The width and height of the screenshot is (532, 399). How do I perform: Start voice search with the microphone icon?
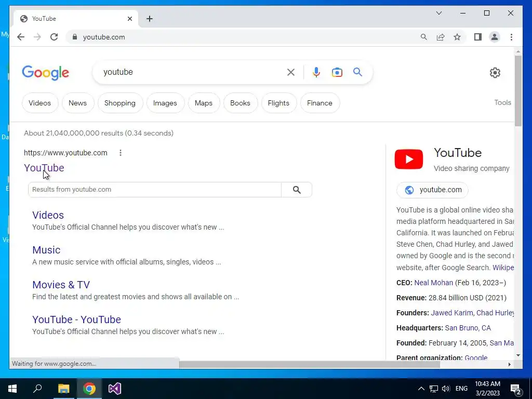tap(316, 72)
